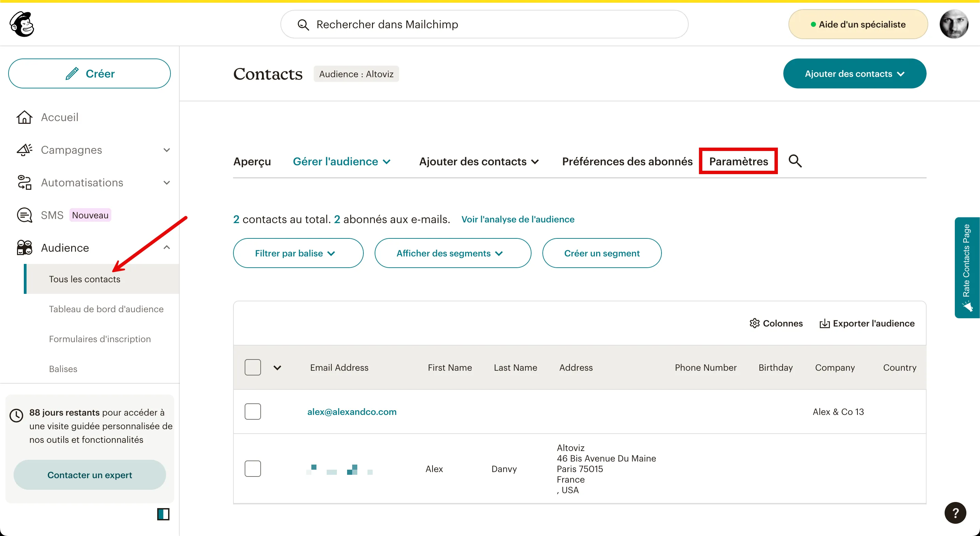Screen dimensions: 980x536
Task: Click the Company column header
Action: [x=835, y=368]
